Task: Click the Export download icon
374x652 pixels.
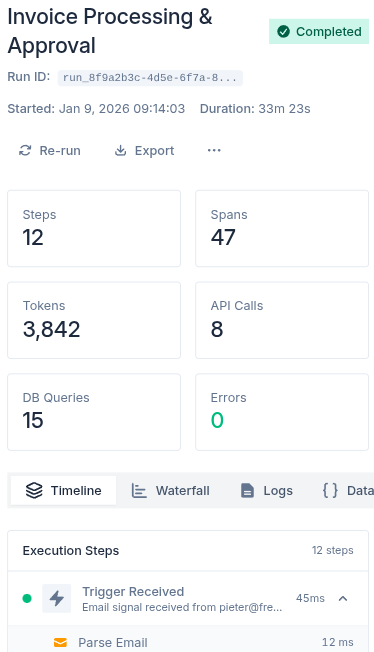Action: pyautogui.click(x=120, y=151)
